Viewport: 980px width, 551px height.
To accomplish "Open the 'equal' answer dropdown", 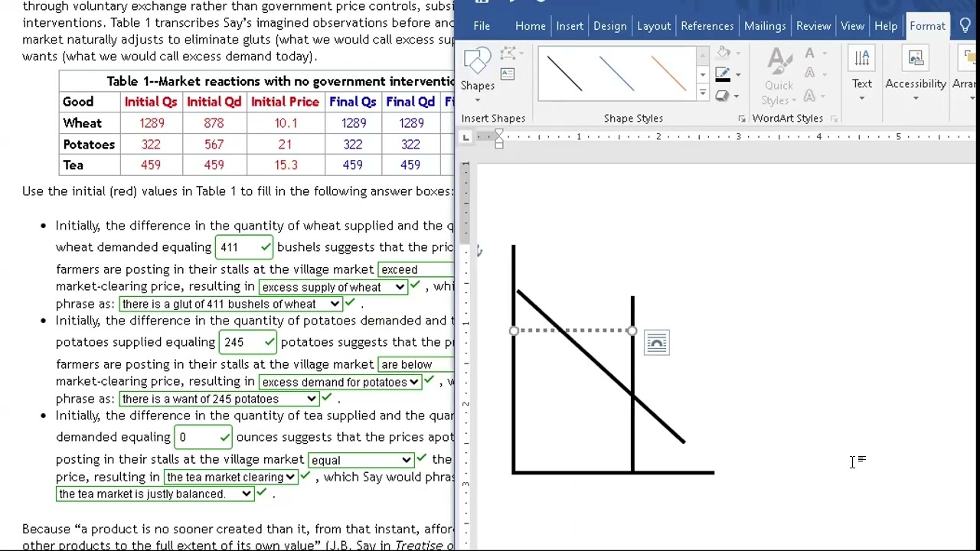I will click(x=361, y=460).
